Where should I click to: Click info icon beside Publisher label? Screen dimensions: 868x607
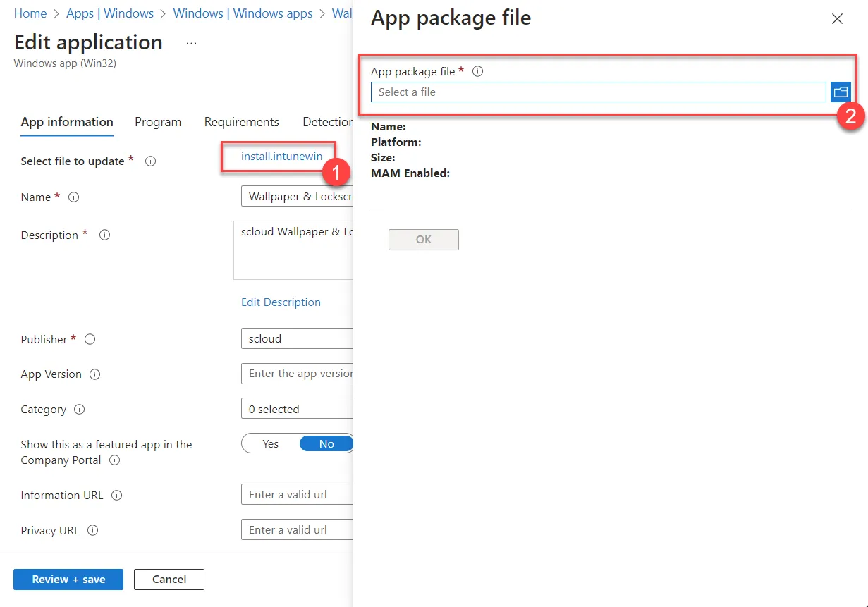90,339
